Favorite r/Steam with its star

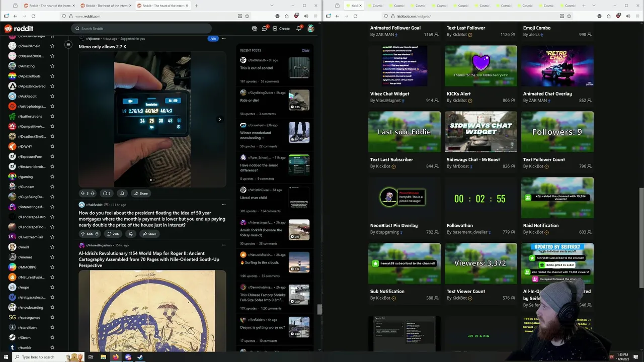[52, 337]
